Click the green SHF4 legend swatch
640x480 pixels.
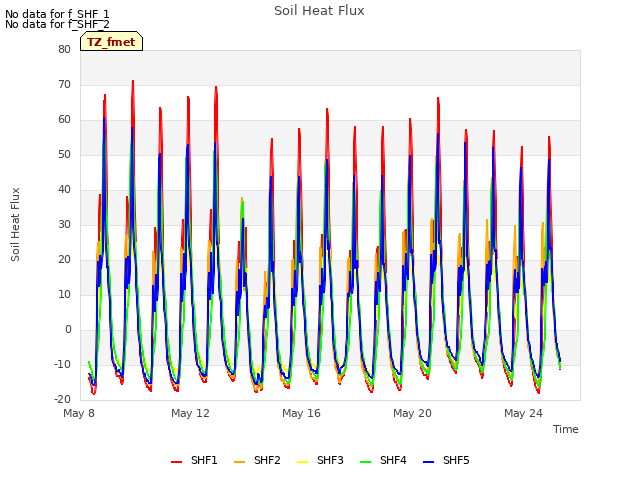(366, 462)
